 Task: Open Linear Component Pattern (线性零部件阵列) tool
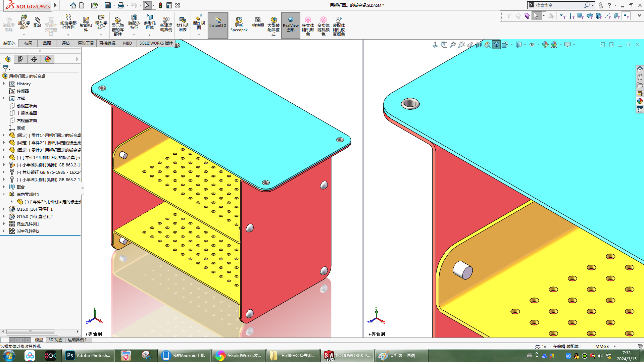68,22
